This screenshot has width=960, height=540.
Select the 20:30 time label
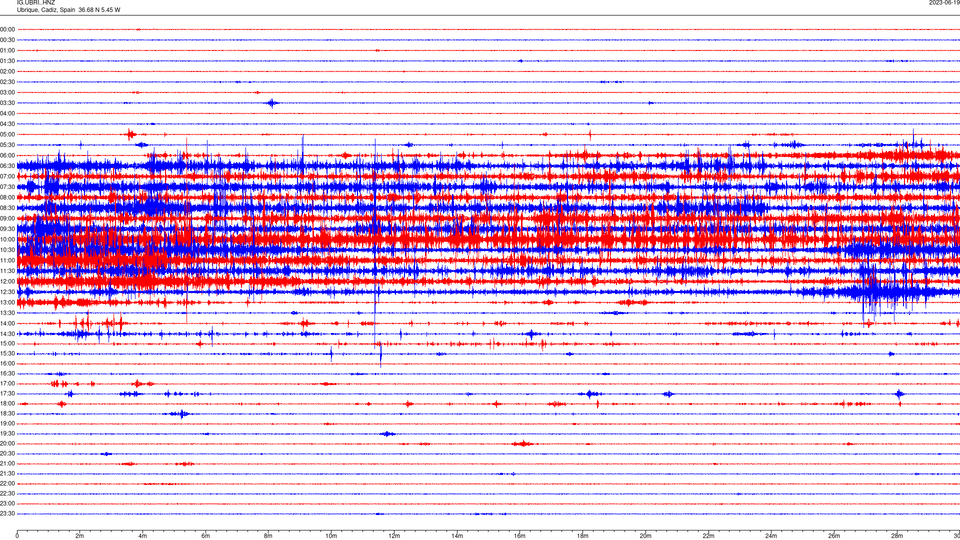[7, 454]
